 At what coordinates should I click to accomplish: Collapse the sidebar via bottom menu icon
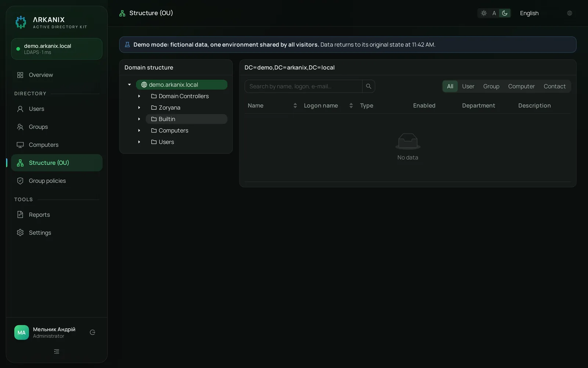(57, 351)
